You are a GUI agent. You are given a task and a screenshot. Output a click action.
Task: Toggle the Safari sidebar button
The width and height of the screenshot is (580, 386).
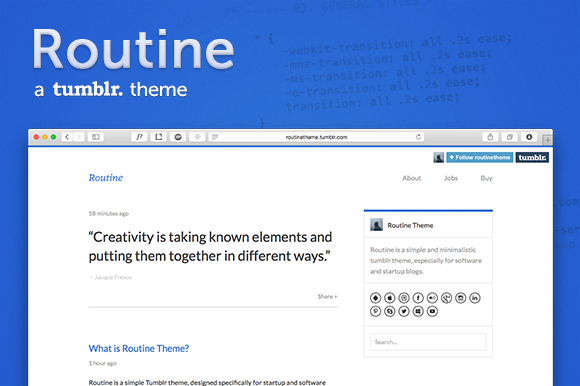pyautogui.click(x=96, y=137)
